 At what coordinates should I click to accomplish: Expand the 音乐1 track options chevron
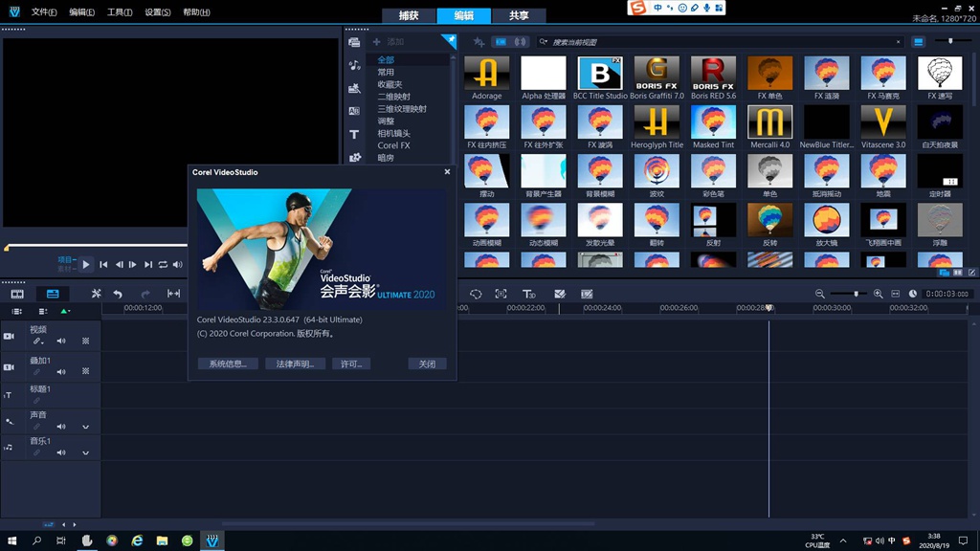85,452
